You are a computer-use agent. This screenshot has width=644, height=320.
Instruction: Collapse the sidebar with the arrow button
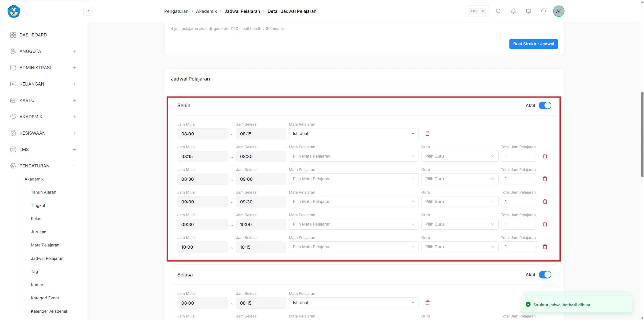click(88, 11)
